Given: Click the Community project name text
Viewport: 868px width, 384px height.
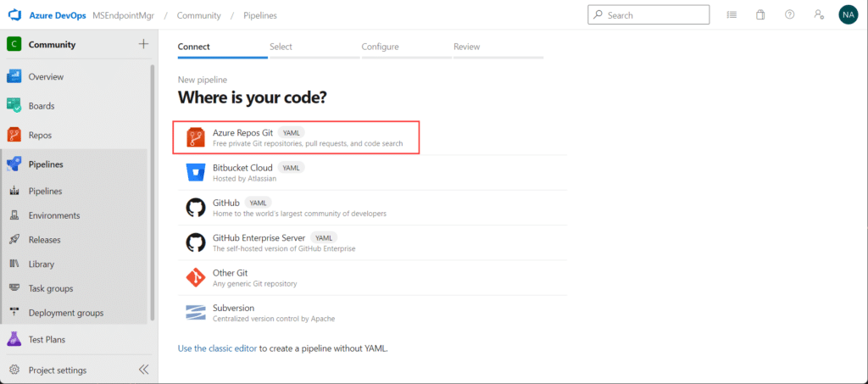Looking at the screenshot, I should 52,45.
